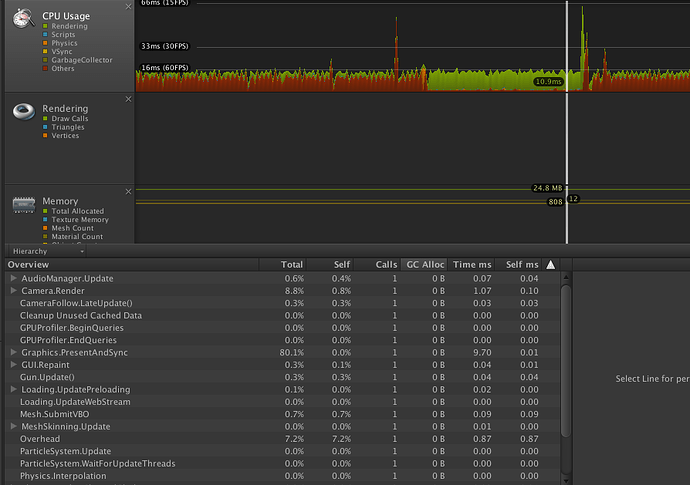This screenshot has height=485, width=690.
Task: Toggle Others category in CPU Usage
Action: coord(45,68)
